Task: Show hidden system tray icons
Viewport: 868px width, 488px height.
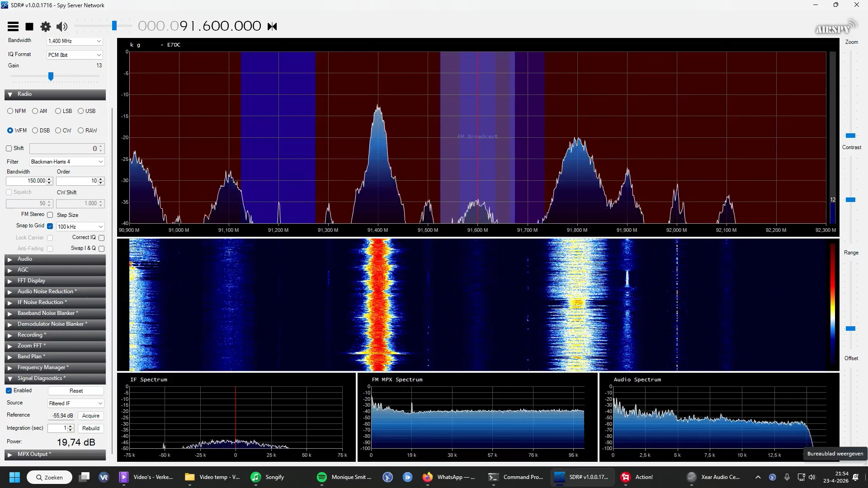Action: click(x=758, y=477)
